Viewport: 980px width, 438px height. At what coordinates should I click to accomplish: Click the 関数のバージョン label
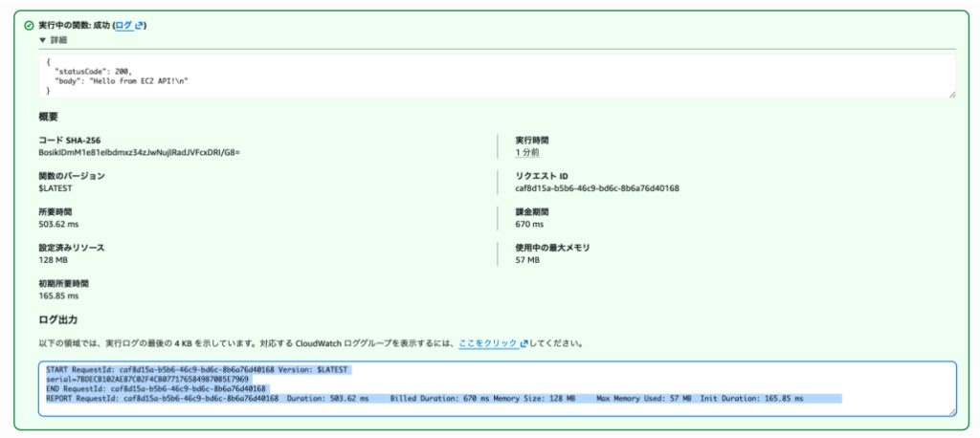pyautogui.click(x=71, y=176)
